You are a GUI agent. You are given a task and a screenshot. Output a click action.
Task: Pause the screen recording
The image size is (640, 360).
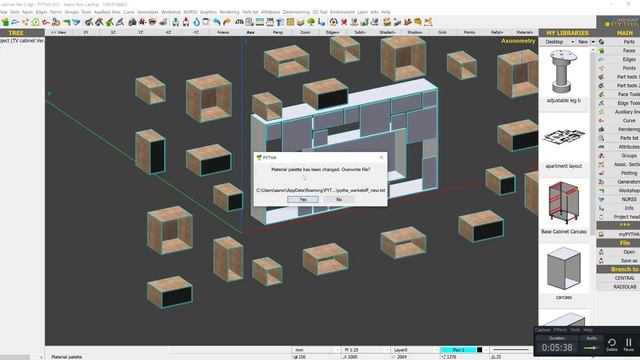coord(629,344)
